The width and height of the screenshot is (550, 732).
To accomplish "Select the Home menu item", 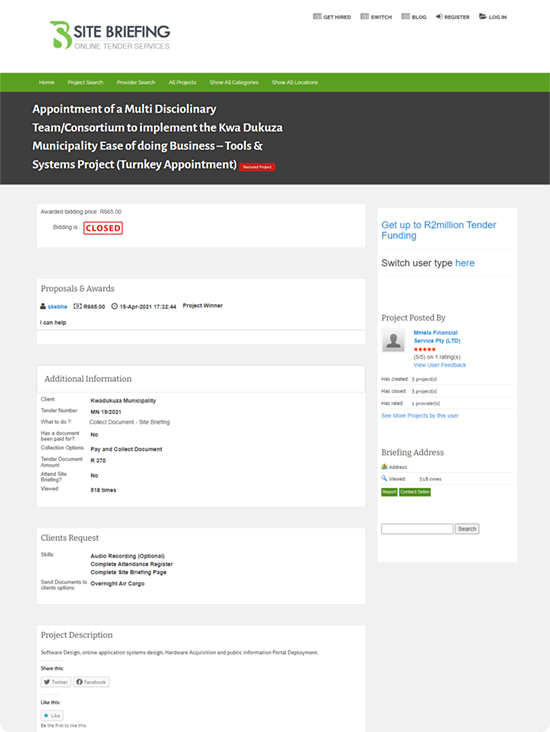I will 47,82.
